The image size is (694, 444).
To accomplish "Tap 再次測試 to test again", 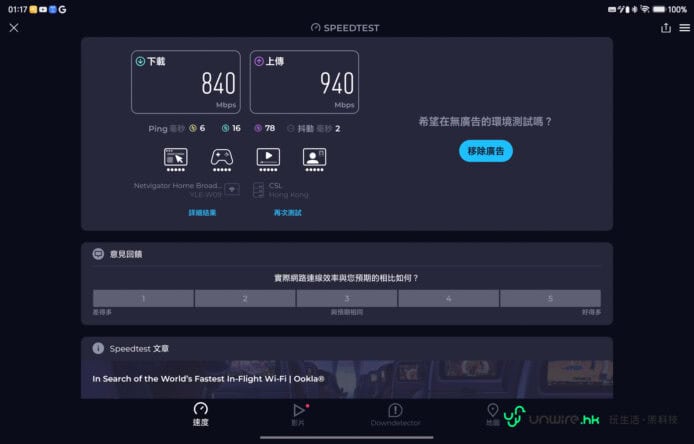I will [x=287, y=213].
